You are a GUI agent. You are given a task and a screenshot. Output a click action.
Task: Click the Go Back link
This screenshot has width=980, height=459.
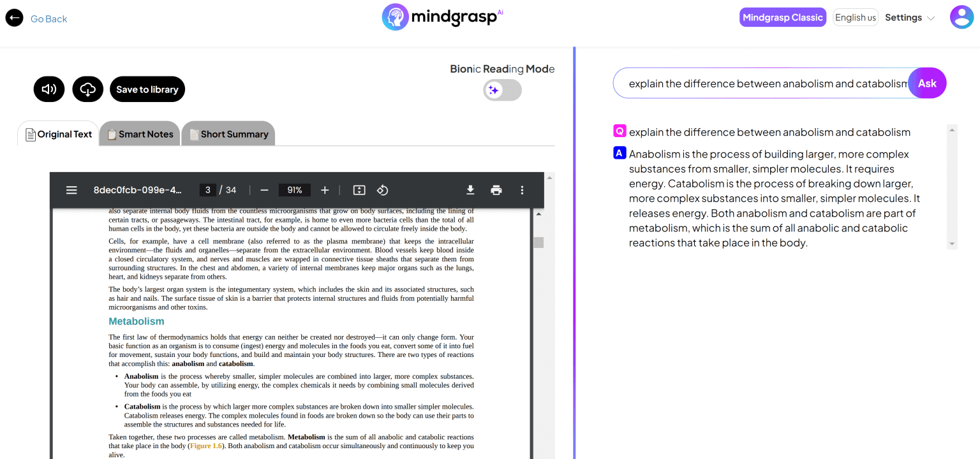click(x=49, y=18)
